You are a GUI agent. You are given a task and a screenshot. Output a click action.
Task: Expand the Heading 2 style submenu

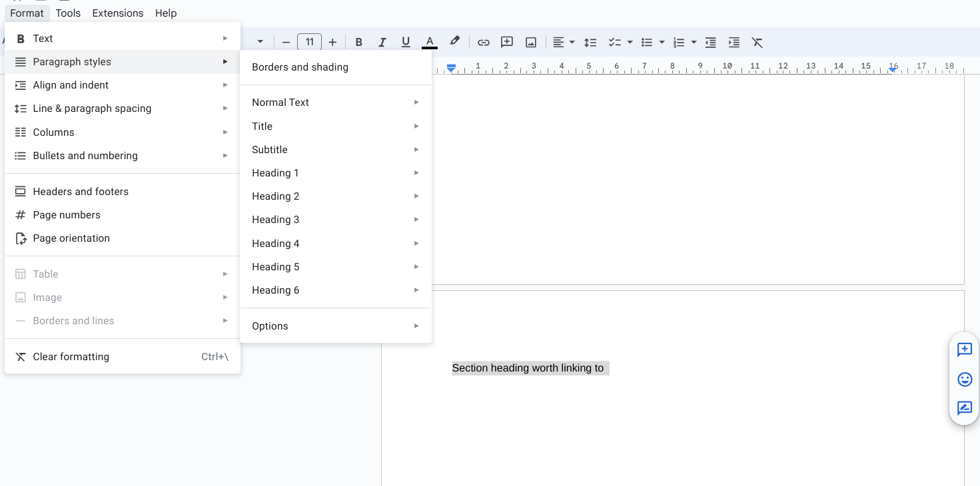[336, 196]
